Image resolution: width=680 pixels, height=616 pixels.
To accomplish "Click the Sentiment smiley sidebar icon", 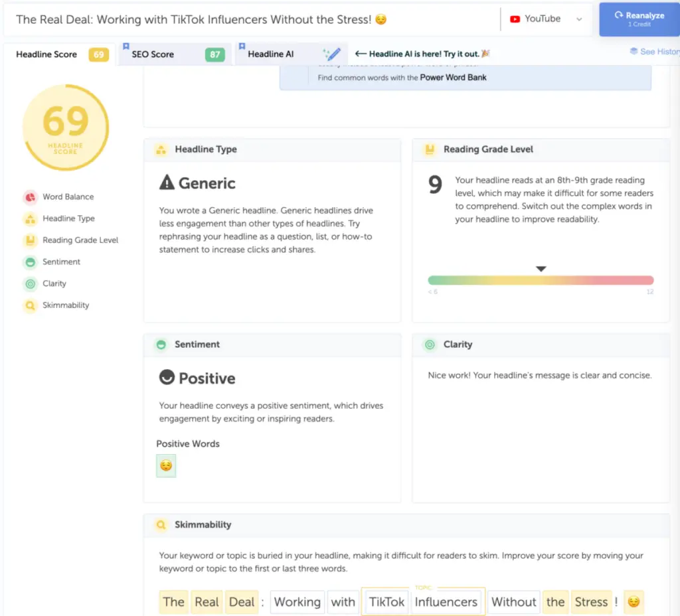I will (30, 262).
